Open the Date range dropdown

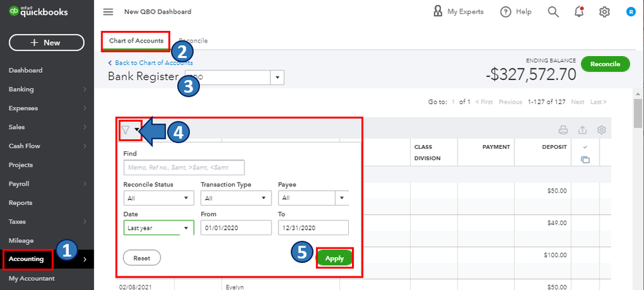pos(159,227)
